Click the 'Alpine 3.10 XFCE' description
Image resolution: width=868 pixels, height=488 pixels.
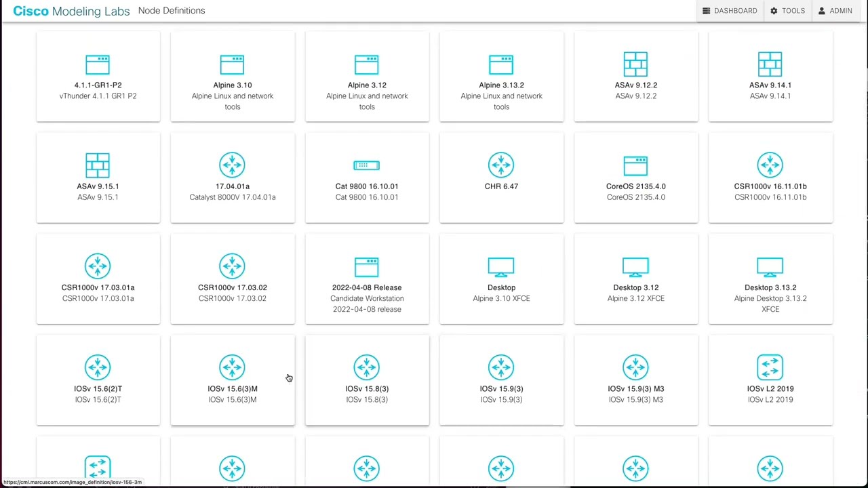click(501, 298)
